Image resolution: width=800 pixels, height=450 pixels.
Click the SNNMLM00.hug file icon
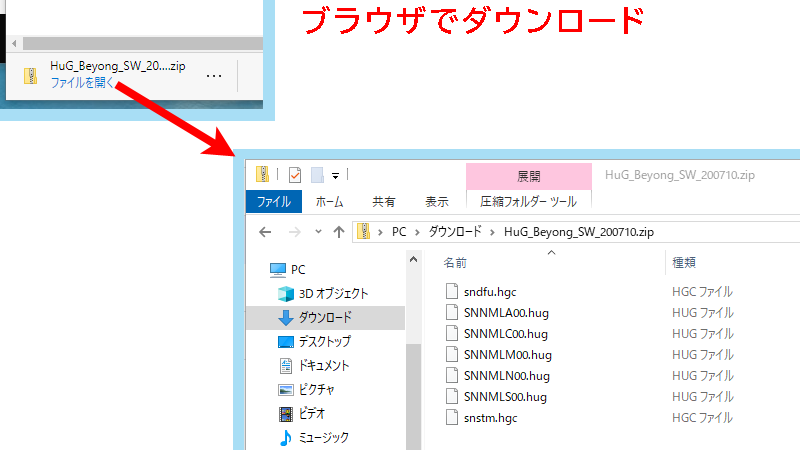pos(452,355)
